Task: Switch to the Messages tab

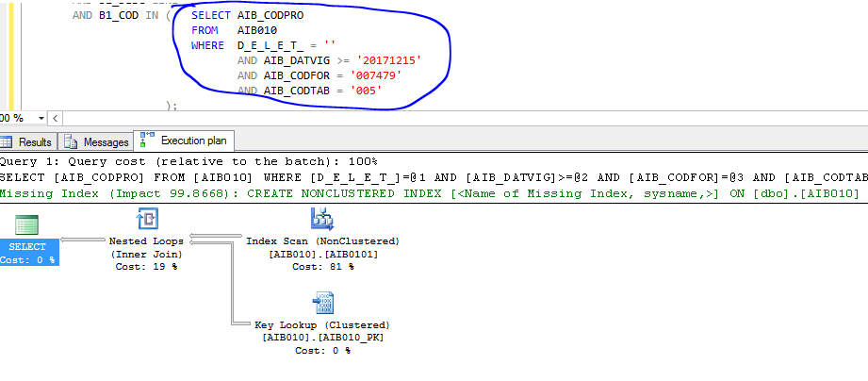Action: [106, 141]
